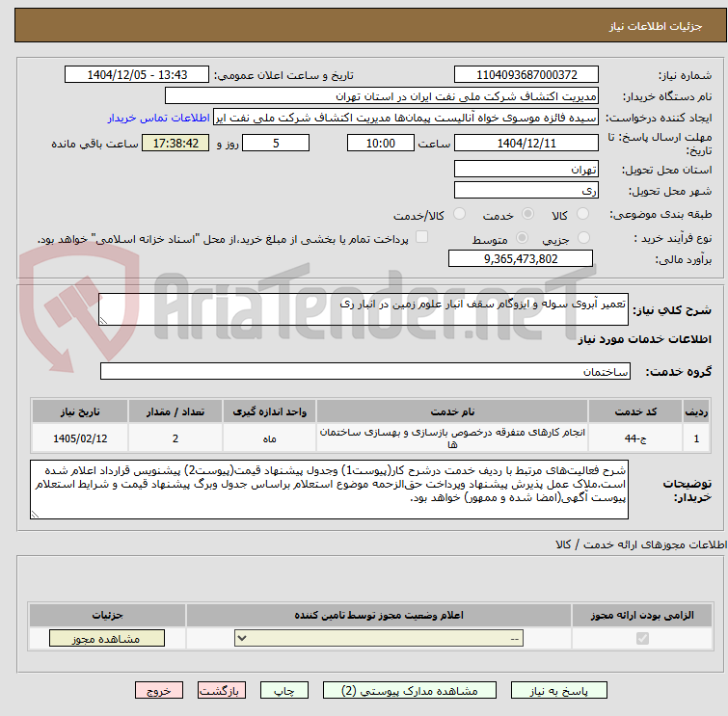Click the date cell 1405/02/12
This screenshot has width=728, height=716.
pos(80,438)
